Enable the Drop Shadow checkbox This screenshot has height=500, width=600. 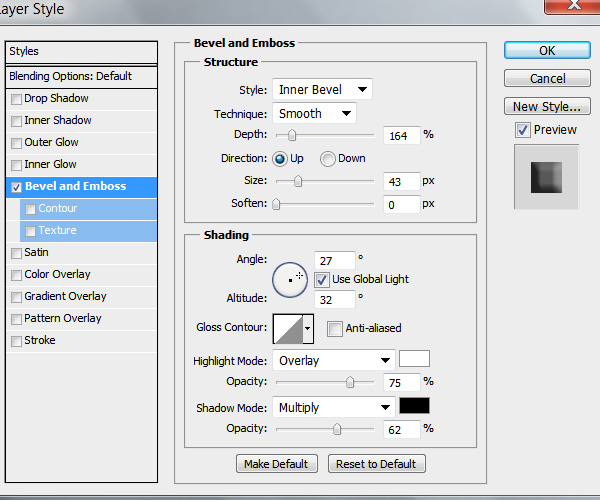[x=16, y=99]
